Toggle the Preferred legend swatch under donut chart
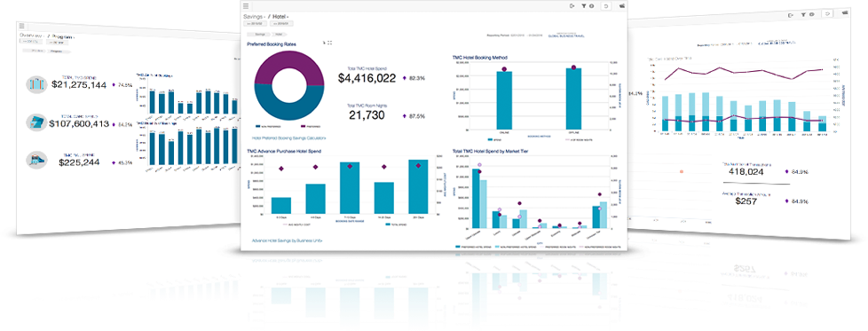 coord(303,126)
